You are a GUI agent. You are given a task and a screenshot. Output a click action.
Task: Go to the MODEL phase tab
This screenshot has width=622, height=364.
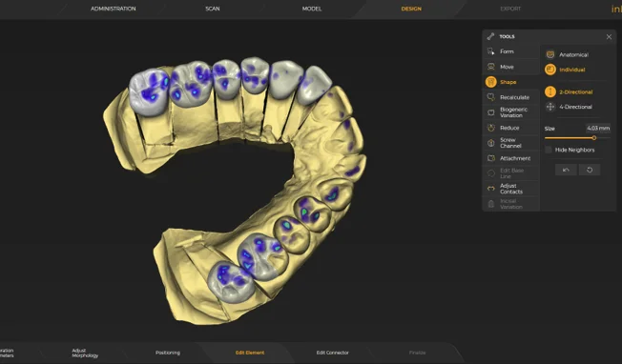(312, 9)
